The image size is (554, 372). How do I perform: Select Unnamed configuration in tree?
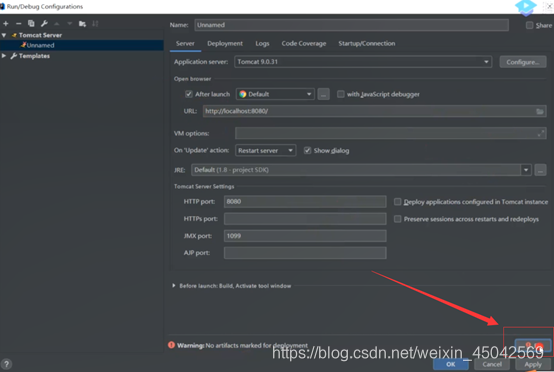82,45
